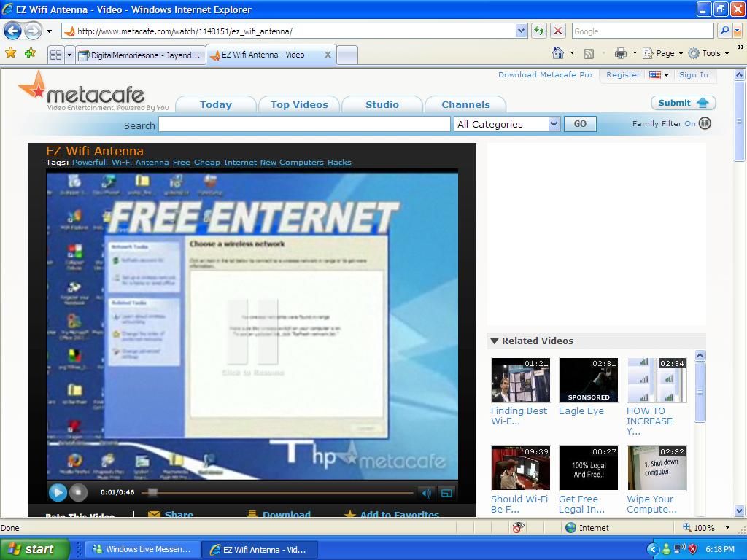Open Finding Best Wi-F... video thumbnail
The height and width of the screenshot is (560, 747).
521,380
